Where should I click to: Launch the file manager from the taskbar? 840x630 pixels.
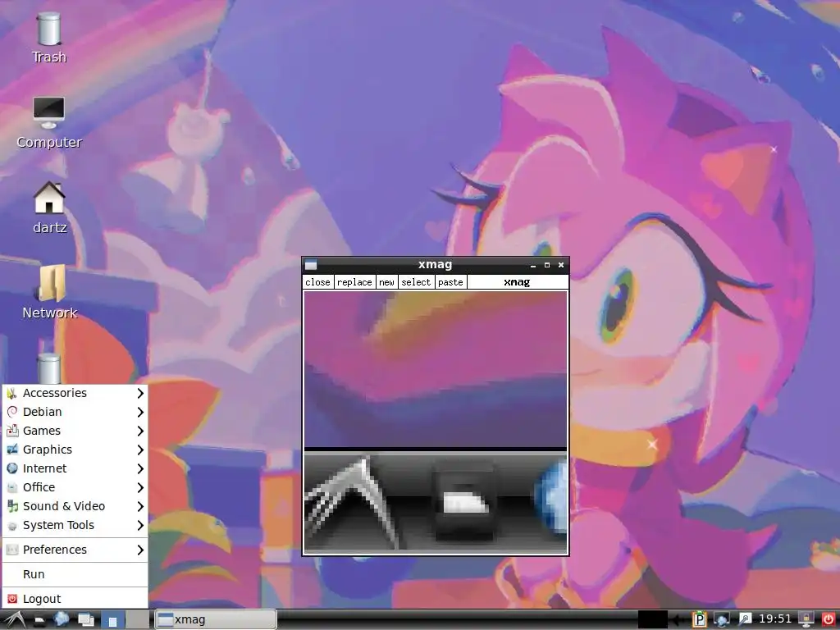coord(39,620)
